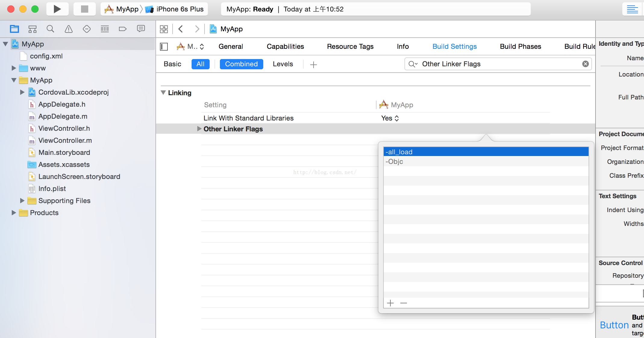Select the MyApp scheme in toolbar
Screen dimensions: 644x338
[x=122, y=9]
